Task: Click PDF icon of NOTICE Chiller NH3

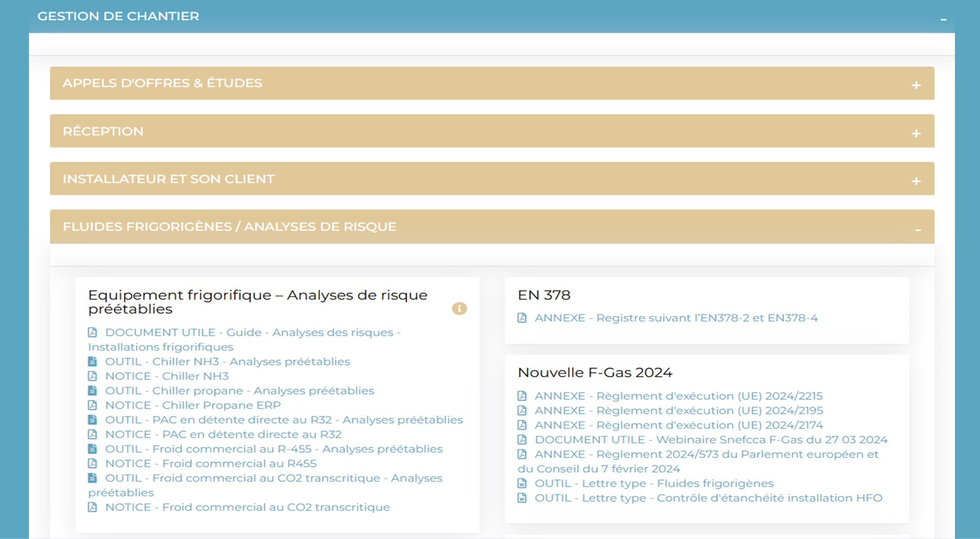Action: [x=92, y=376]
